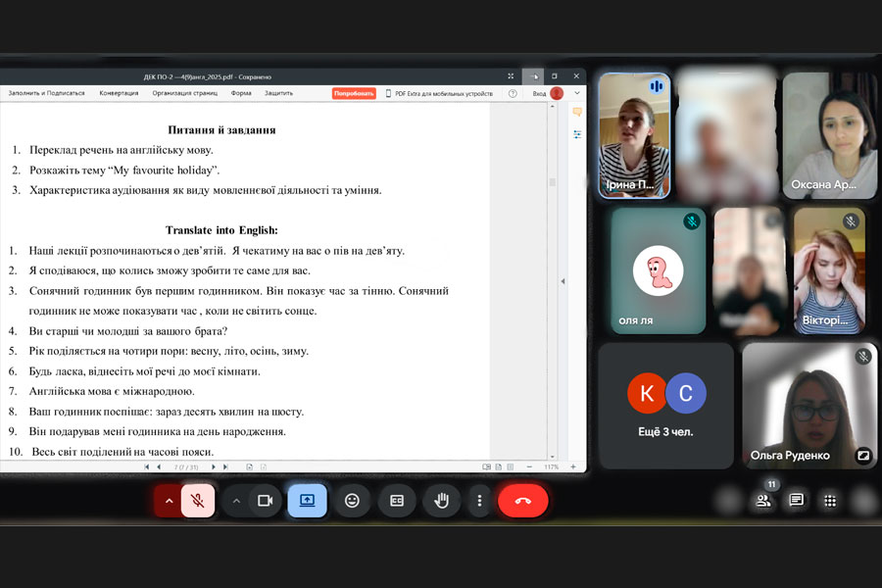Open the activities grid icon
The height and width of the screenshot is (588, 882).
point(830,500)
